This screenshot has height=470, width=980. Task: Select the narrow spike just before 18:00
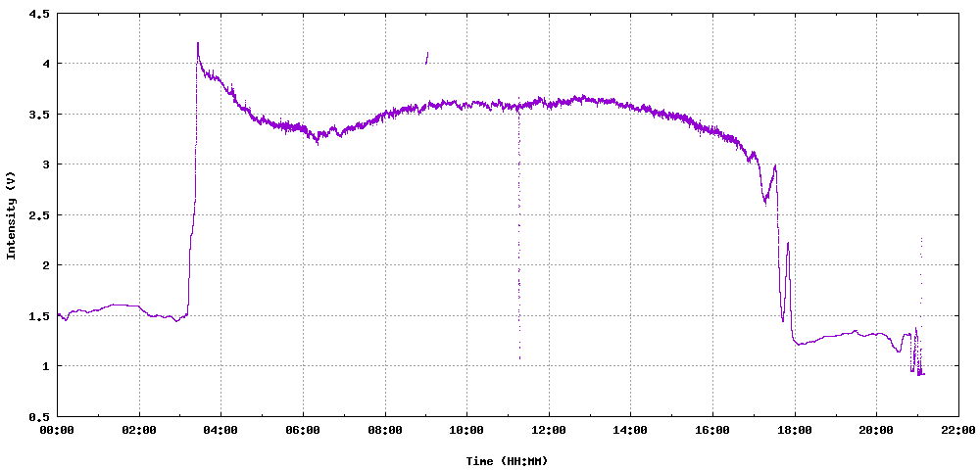tap(788, 245)
